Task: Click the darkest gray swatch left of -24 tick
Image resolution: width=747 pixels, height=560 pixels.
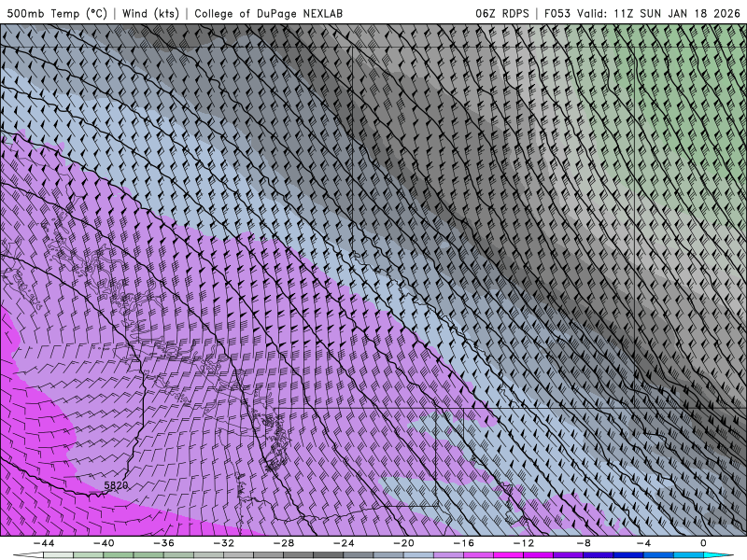Action: click(329, 555)
